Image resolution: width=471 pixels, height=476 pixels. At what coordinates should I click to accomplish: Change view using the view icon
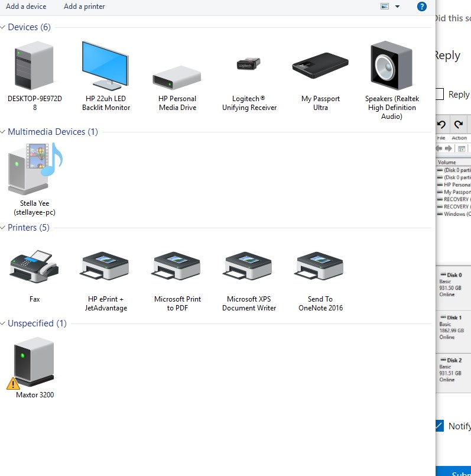385,7
